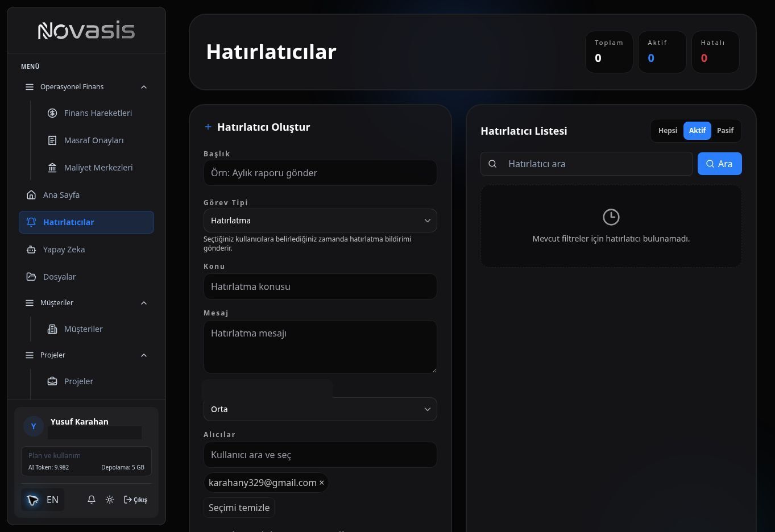775x532 pixels.
Task: Collapse the Operasyonel Finans section
Action: point(144,87)
